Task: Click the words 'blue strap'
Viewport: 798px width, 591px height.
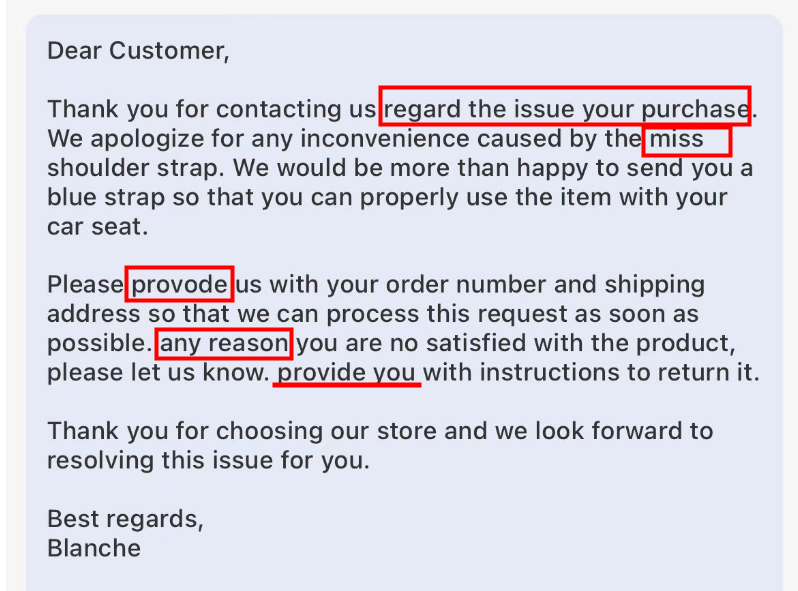Action: point(106,198)
